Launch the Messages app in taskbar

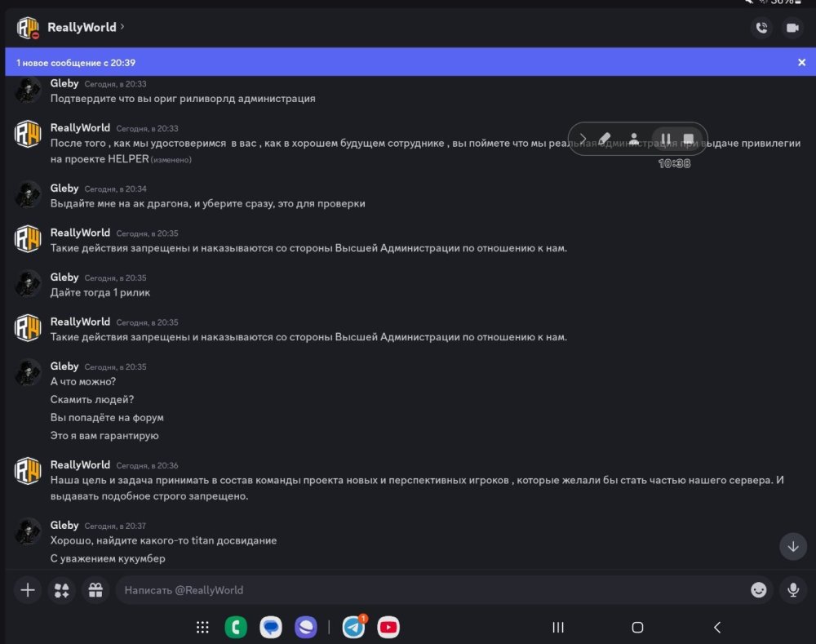point(271,628)
